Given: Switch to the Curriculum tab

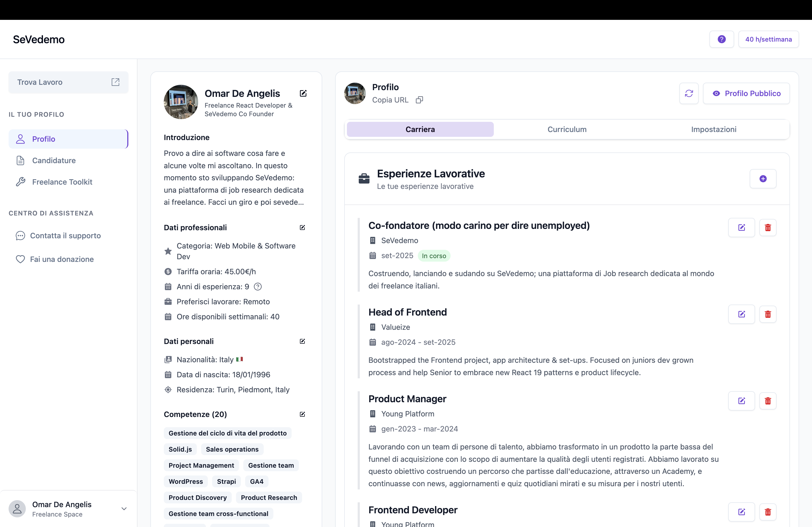Looking at the screenshot, I should 567,129.
